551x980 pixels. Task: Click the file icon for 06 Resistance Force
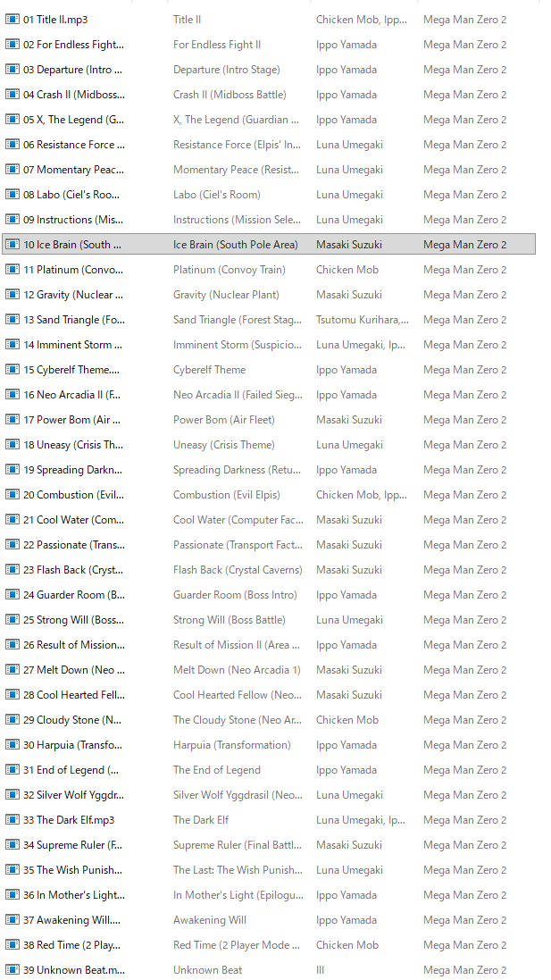12,145
